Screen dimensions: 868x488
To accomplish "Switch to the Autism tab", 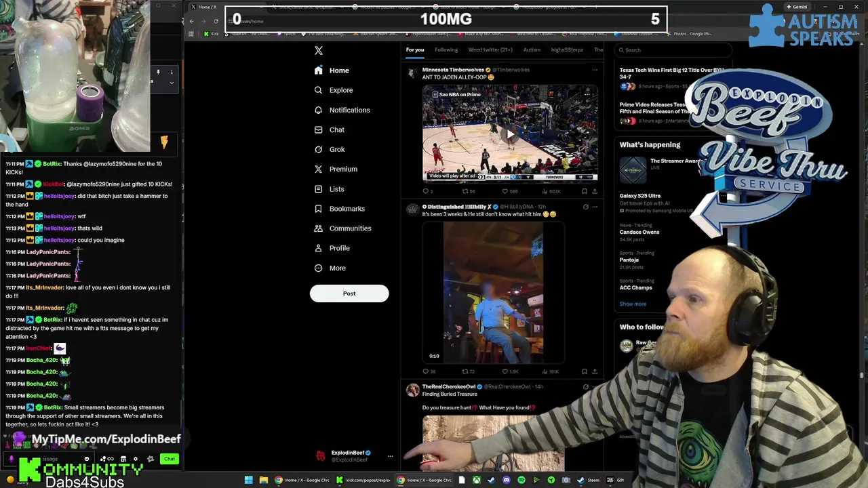I will click(x=532, y=49).
